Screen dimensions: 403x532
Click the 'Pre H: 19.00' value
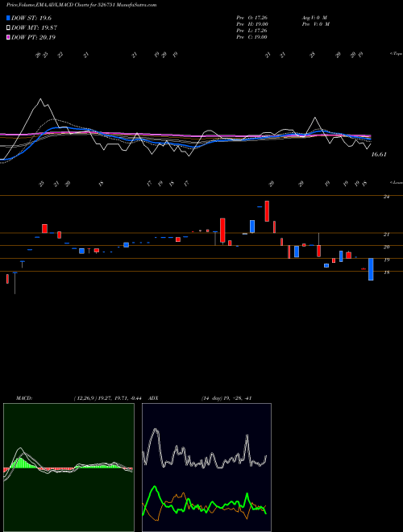tap(251, 24)
